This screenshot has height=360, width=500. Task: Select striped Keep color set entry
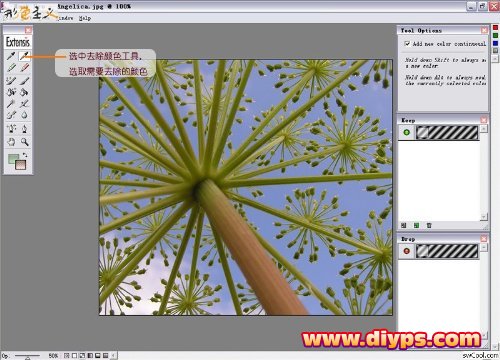click(447, 133)
